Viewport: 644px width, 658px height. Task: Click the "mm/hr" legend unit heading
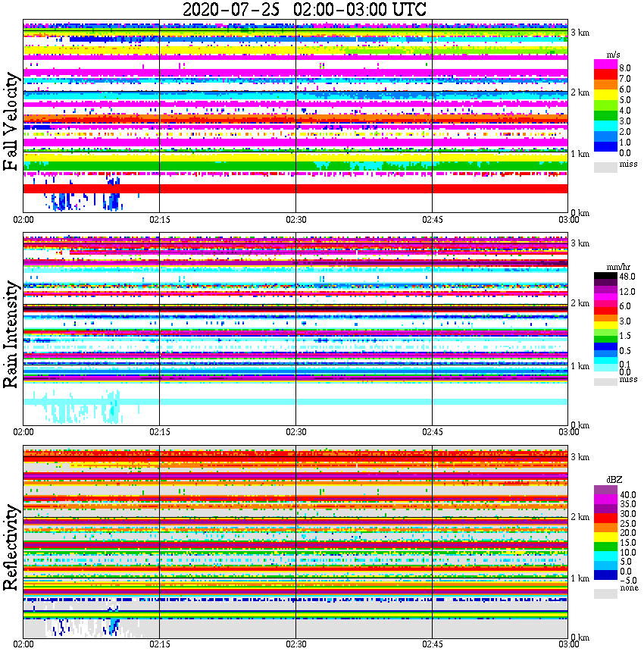tap(618, 267)
